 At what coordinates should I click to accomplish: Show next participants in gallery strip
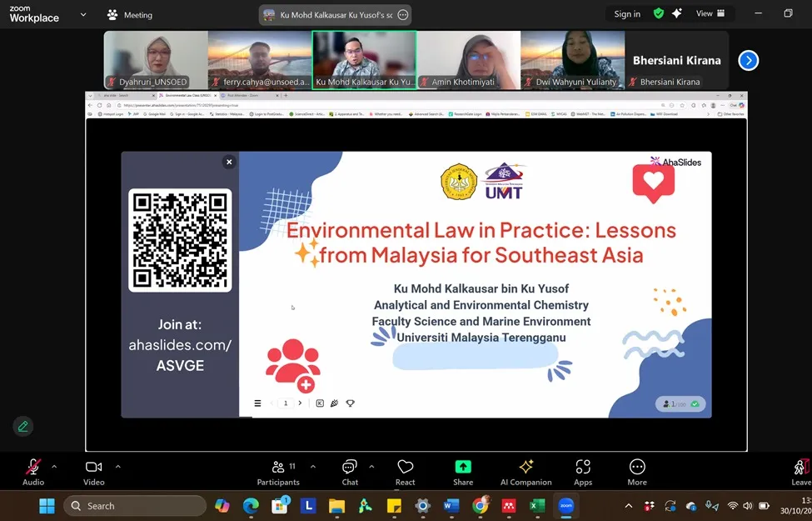pos(748,60)
